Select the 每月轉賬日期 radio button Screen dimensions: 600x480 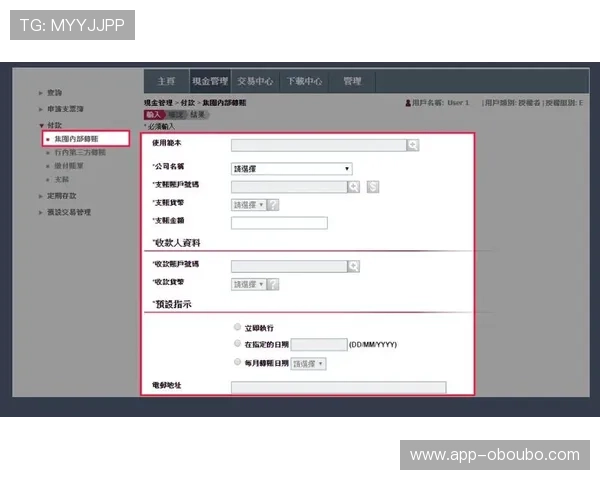[x=237, y=362]
